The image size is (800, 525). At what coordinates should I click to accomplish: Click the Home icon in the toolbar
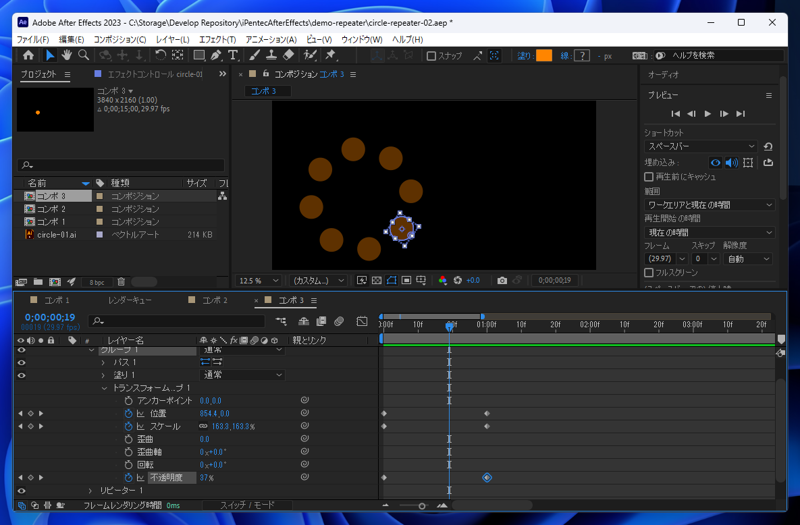pos(28,56)
